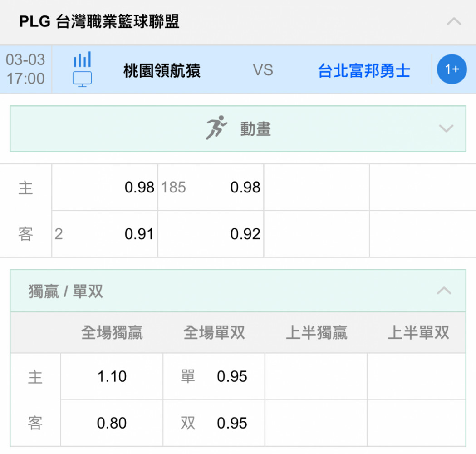Bet home total 185 odds 0.98
The width and height of the screenshot is (476, 454).
pos(211,188)
